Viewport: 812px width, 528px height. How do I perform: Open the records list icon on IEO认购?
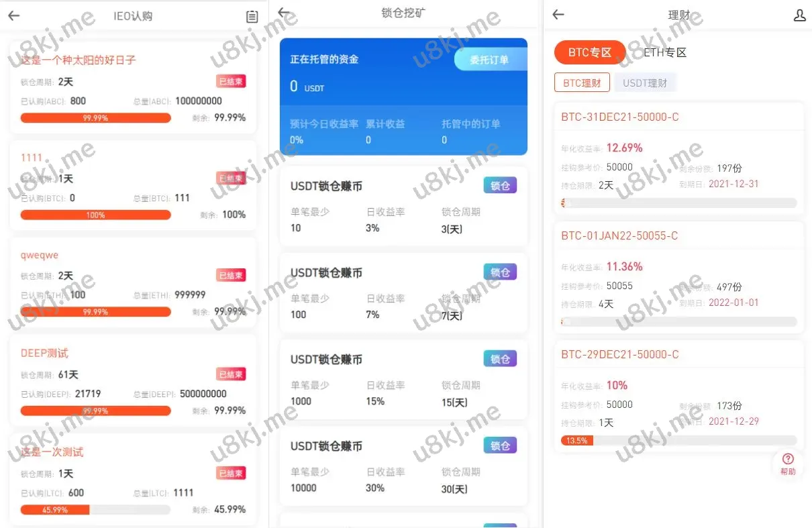[252, 17]
